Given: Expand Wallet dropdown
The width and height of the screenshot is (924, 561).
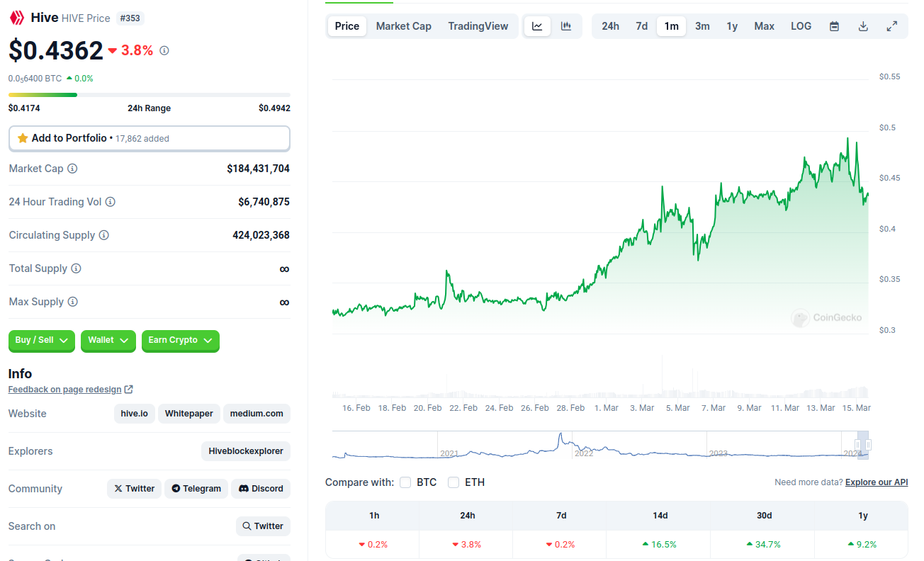Looking at the screenshot, I should click(108, 341).
